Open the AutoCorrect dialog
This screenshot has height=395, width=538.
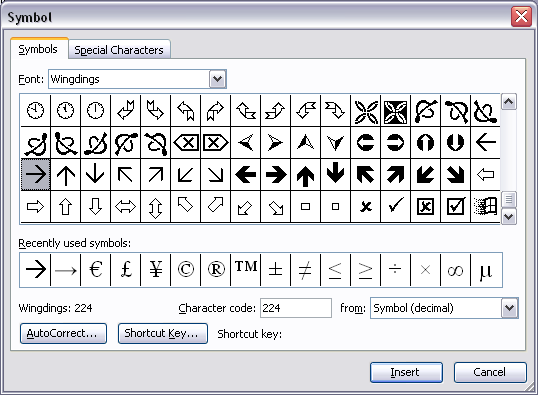click(x=63, y=333)
